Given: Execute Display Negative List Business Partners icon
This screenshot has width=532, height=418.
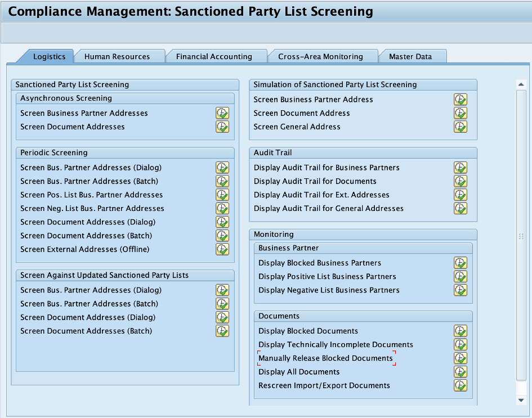Looking at the screenshot, I should click(461, 290).
